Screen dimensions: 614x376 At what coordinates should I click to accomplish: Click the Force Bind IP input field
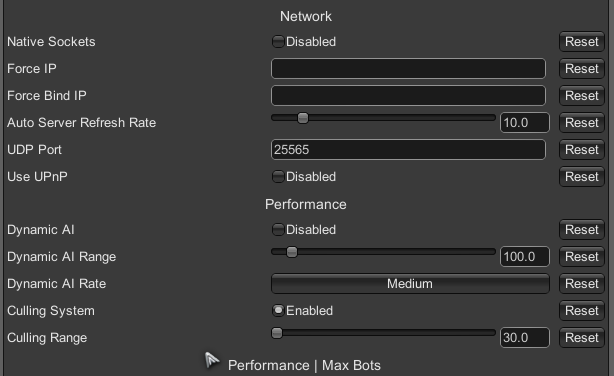(x=408, y=96)
